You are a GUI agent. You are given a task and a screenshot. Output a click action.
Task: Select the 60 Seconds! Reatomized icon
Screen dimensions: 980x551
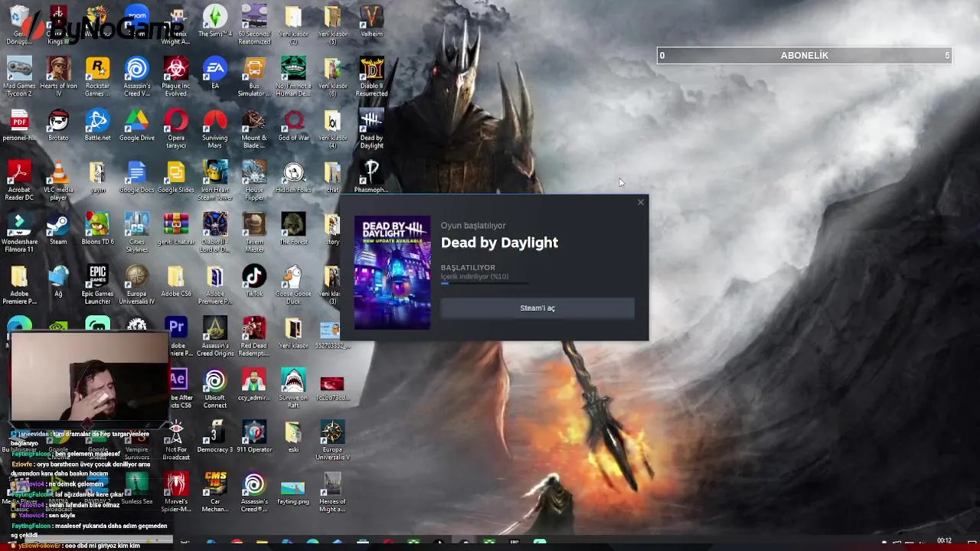[x=254, y=25]
